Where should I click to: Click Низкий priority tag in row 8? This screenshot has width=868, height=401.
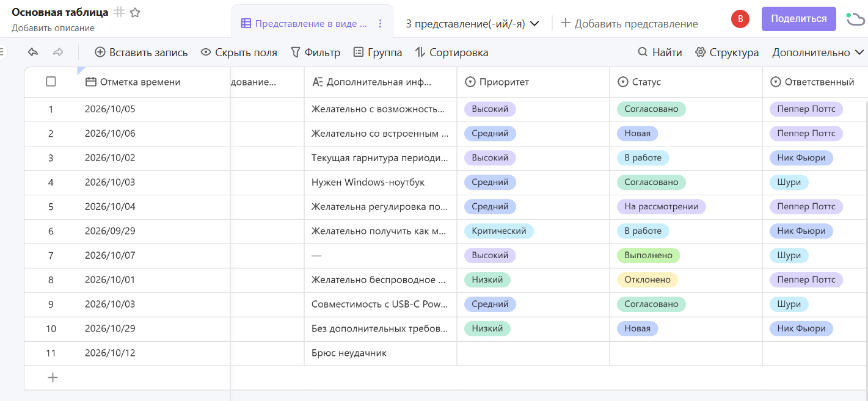(x=487, y=280)
